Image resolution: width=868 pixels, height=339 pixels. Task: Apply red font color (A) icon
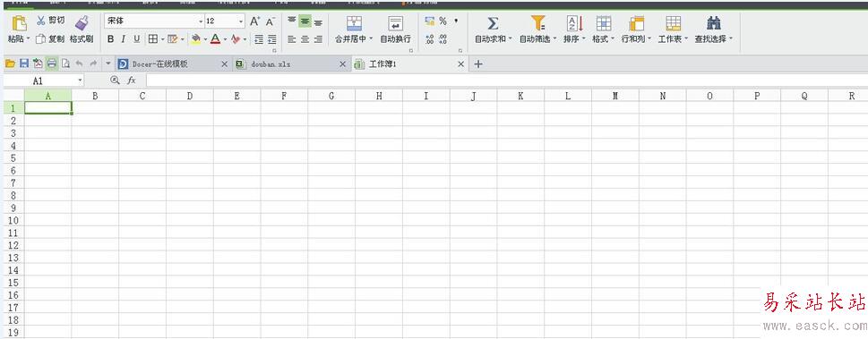[215, 39]
